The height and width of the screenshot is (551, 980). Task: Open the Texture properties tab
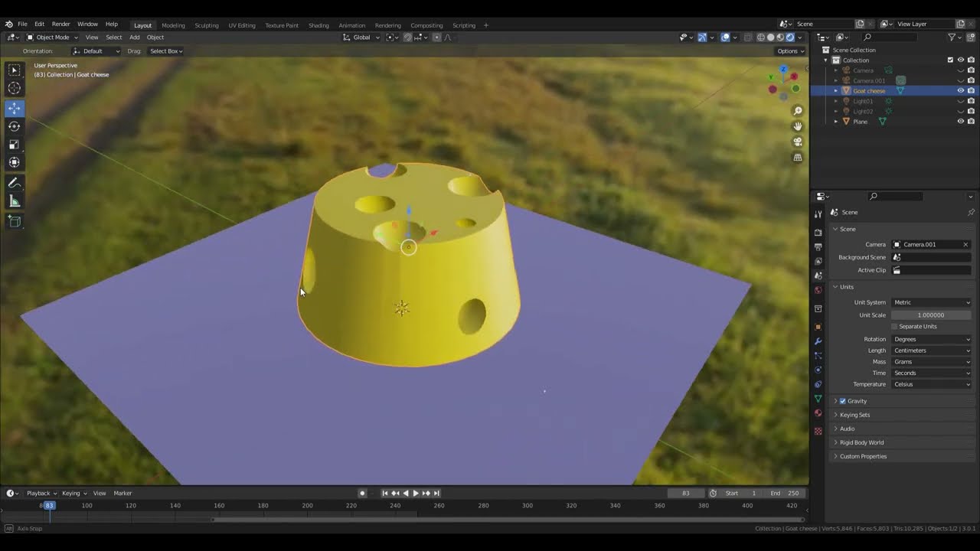(x=818, y=432)
